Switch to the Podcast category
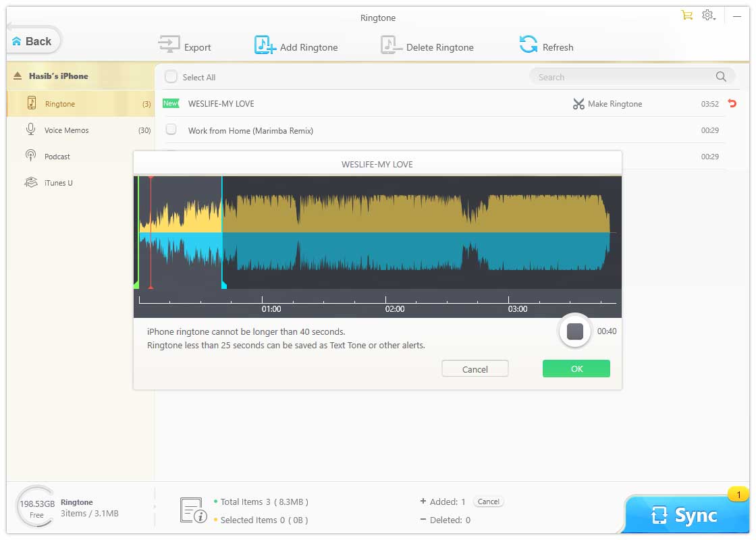Viewport: 756px width, 540px height. tap(57, 157)
